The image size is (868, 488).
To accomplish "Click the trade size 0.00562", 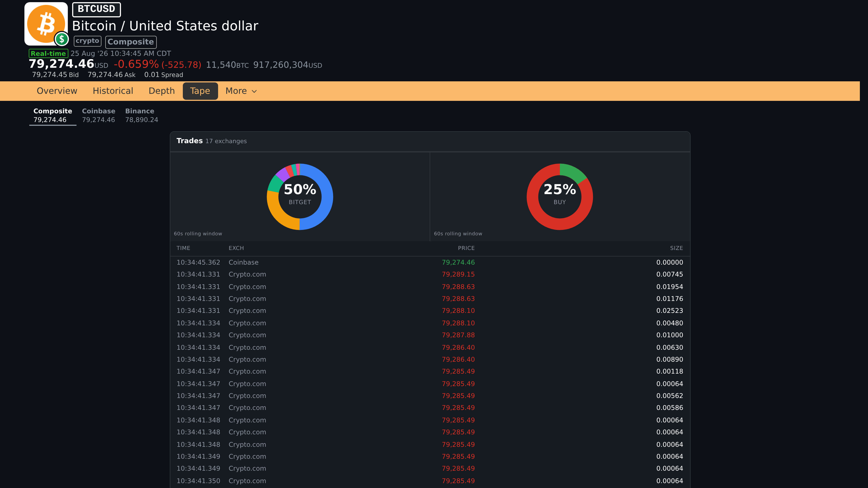I will click(x=669, y=396).
